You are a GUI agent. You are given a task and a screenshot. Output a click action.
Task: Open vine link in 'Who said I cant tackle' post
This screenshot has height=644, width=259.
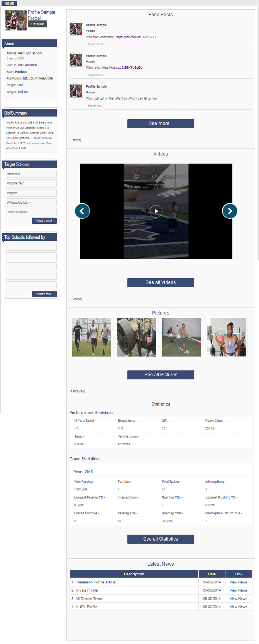tap(136, 37)
